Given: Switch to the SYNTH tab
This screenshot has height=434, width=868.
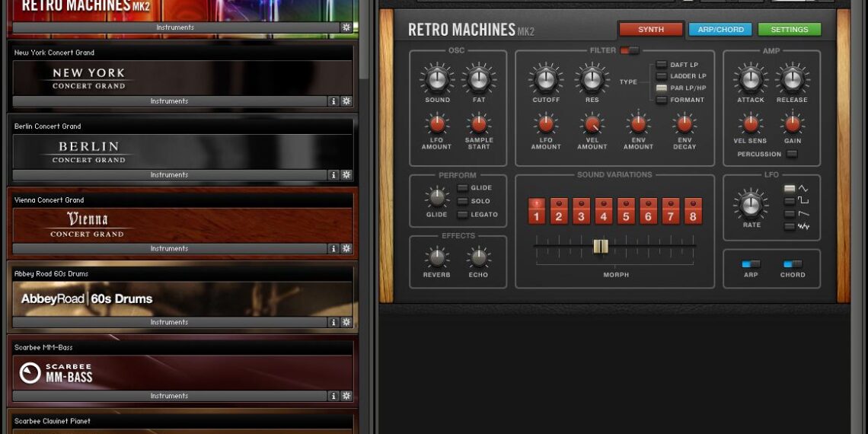Looking at the screenshot, I should 651,30.
